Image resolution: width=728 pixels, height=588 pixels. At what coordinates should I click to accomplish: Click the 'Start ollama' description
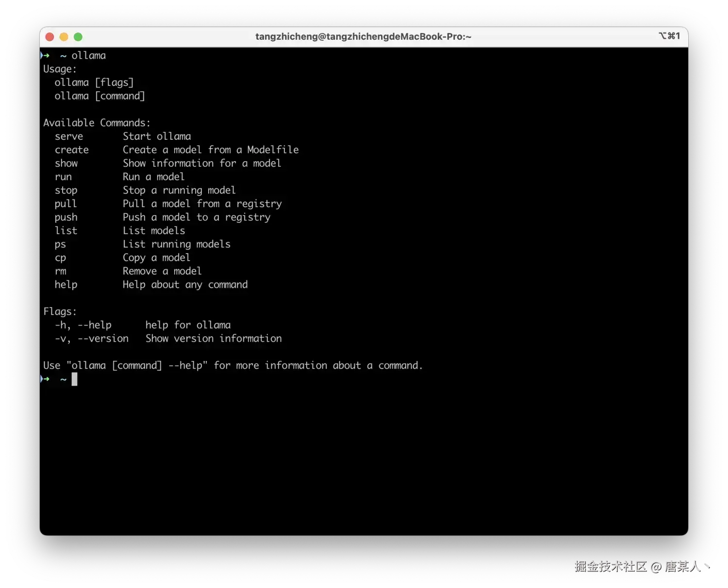tap(157, 137)
